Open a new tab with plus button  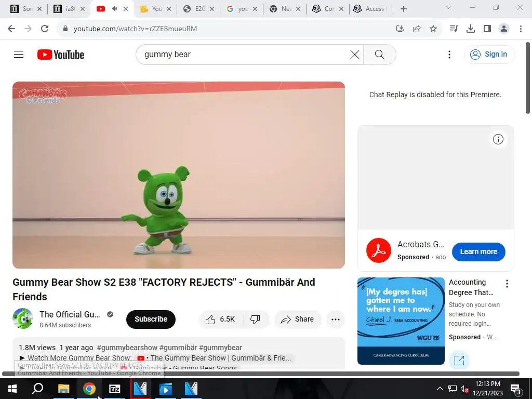(403, 9)
